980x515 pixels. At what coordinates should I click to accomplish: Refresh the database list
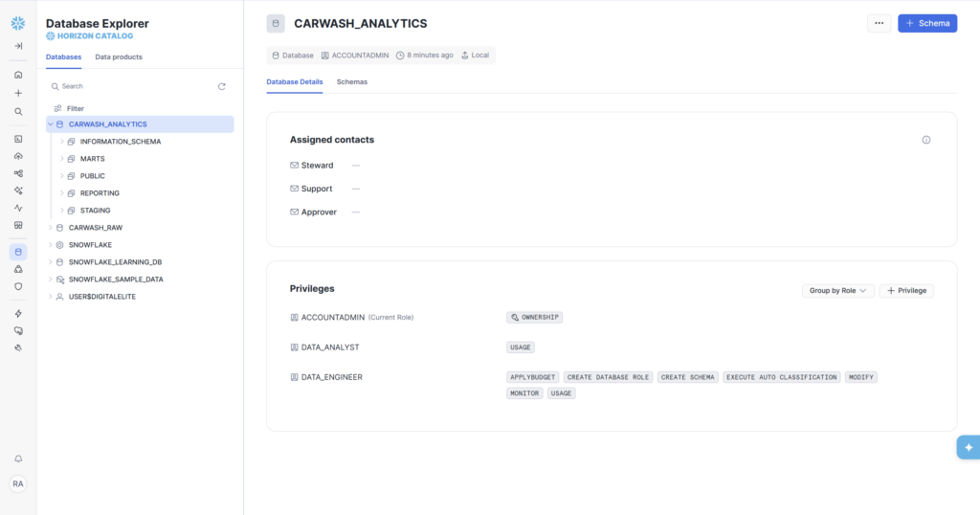point(222,86)
